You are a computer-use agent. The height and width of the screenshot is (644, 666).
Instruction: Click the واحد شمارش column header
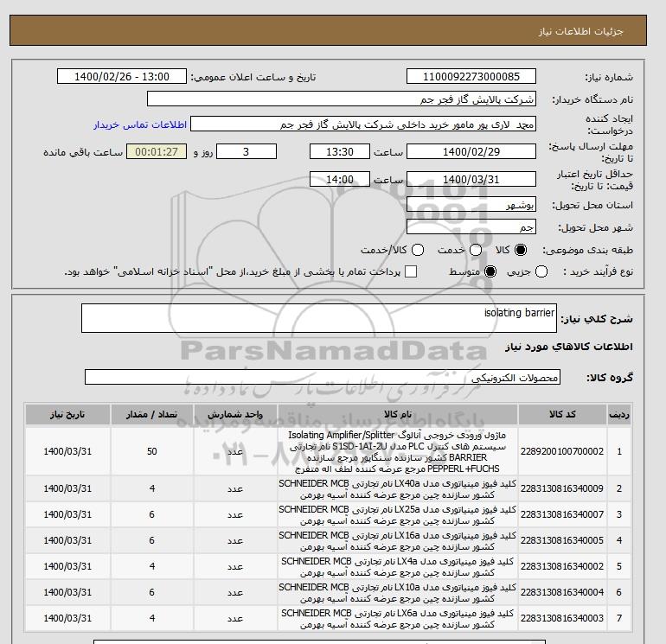(x=235, y=414)
